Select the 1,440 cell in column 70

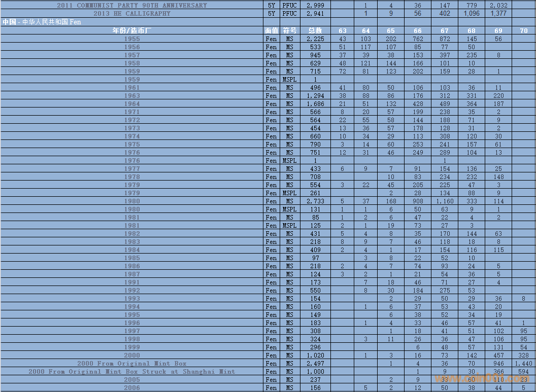tap(523, 364)
